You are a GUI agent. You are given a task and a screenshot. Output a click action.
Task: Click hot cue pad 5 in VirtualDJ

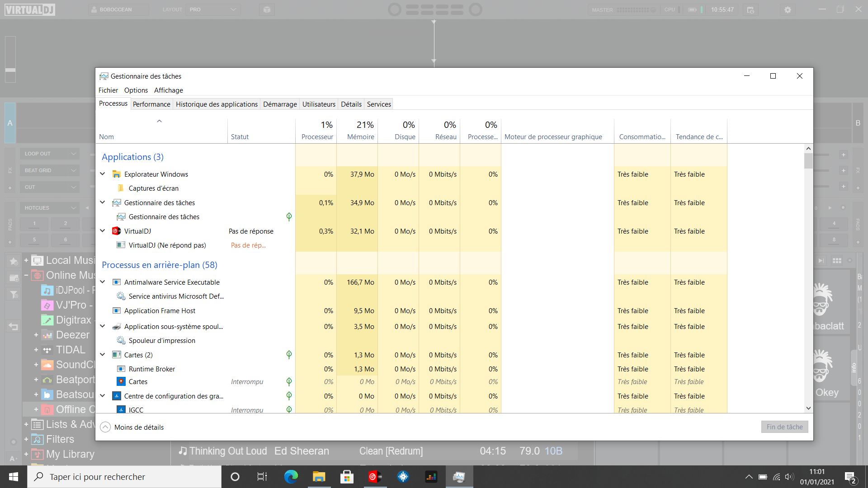click(x=34, y=239)
